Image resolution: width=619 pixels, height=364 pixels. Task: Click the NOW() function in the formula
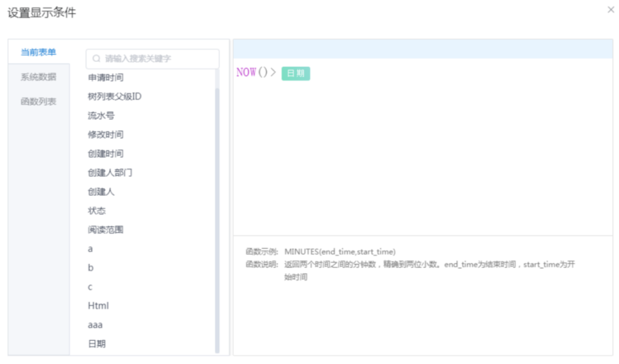pos(252,73)
